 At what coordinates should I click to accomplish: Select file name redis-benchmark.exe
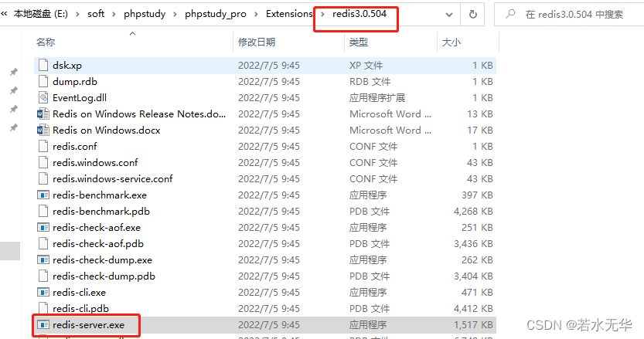pyautogui.click(x=100, y=195)
